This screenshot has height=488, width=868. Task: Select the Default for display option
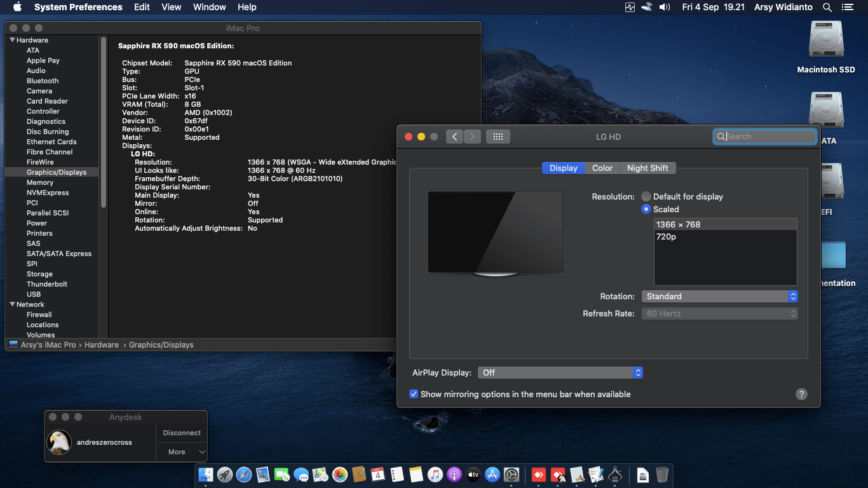tap(646, 196)
